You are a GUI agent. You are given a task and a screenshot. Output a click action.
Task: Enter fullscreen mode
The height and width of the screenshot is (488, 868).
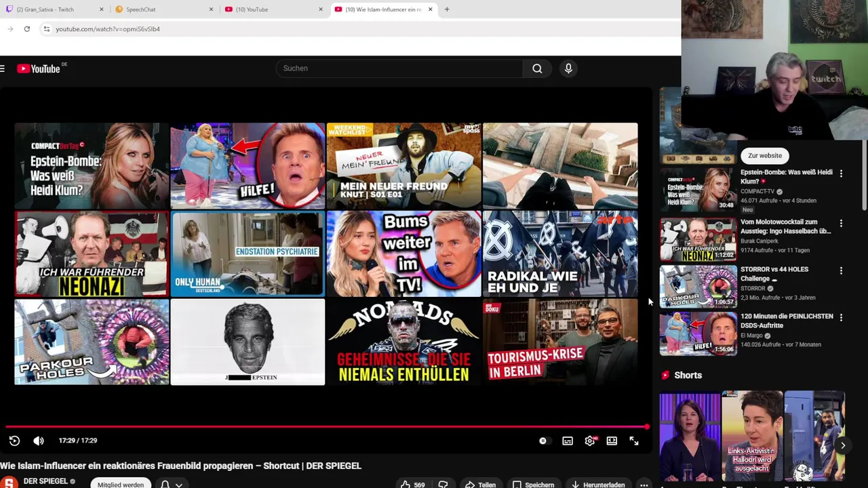[634, 441]
